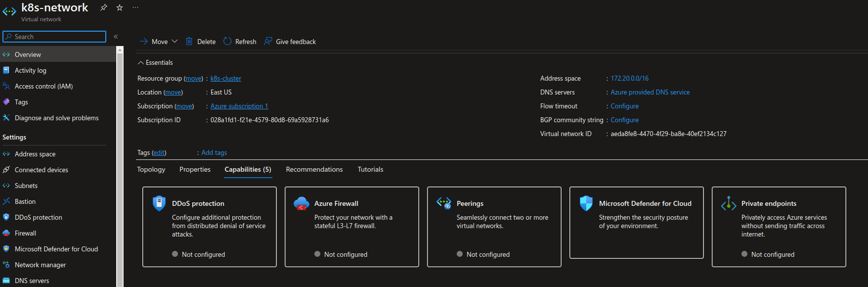Open the more options ellipsis menu
This screenshot has height=287, width=868.
pyautogui.click(x=135, y=7)
